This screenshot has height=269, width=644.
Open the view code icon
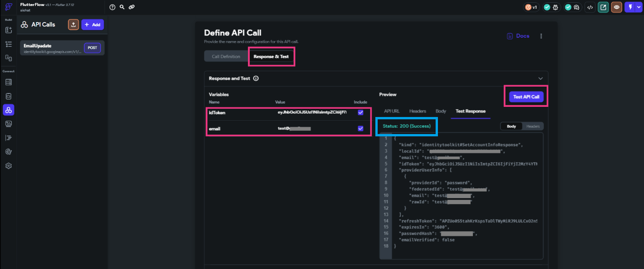click(x=590, y=7)
